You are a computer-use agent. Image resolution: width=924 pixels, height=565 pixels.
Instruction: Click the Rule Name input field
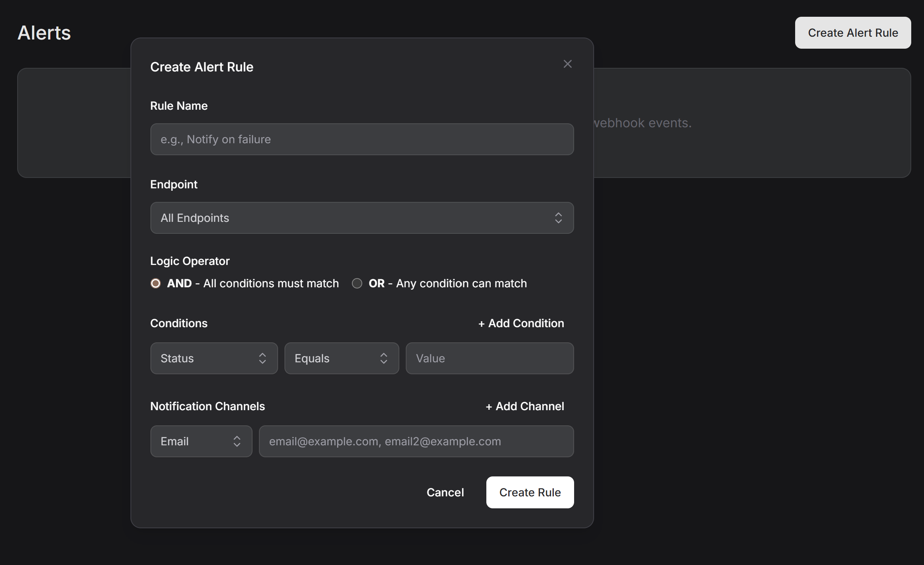362,139
